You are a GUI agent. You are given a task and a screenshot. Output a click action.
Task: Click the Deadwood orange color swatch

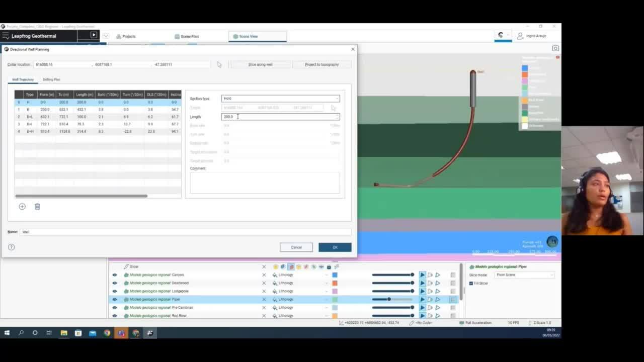[x=335, y=283]
